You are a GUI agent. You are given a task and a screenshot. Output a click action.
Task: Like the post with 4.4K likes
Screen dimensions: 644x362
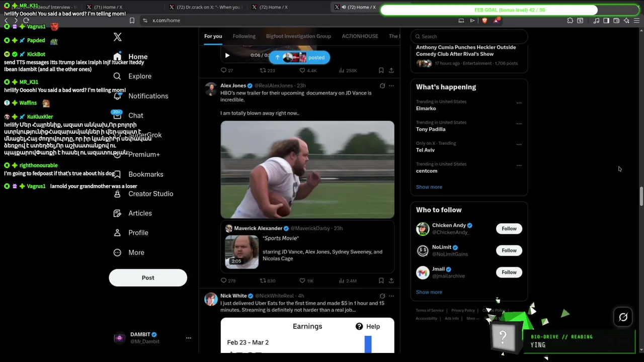point(307,70)
